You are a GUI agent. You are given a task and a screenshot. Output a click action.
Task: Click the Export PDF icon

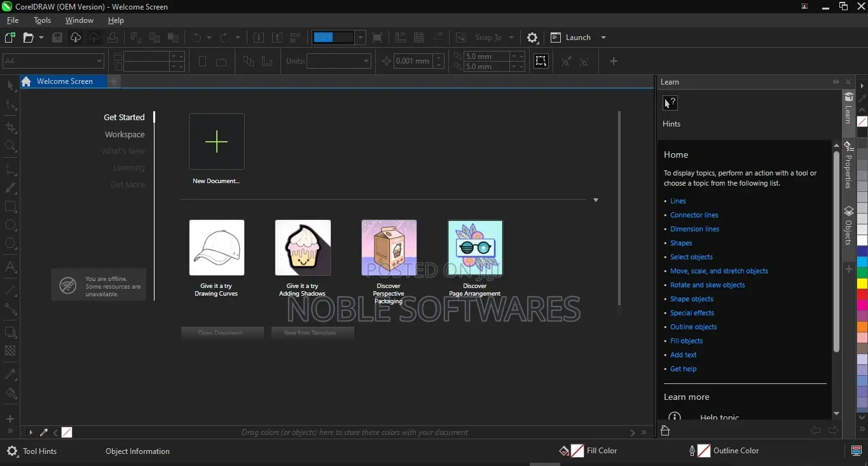(296, 38)
